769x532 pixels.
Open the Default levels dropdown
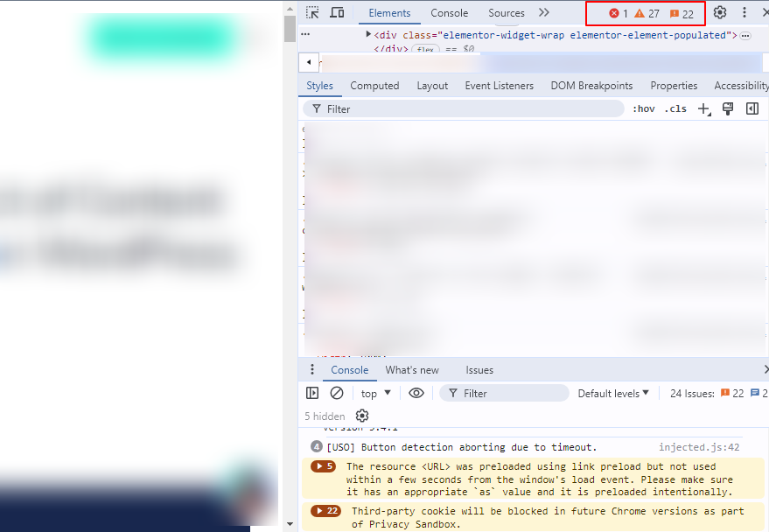click(x=613, y=394)
